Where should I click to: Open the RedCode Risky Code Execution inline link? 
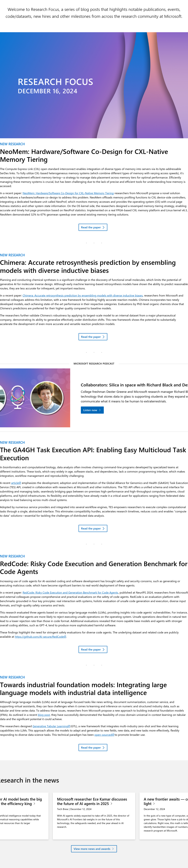click(70, 592)
